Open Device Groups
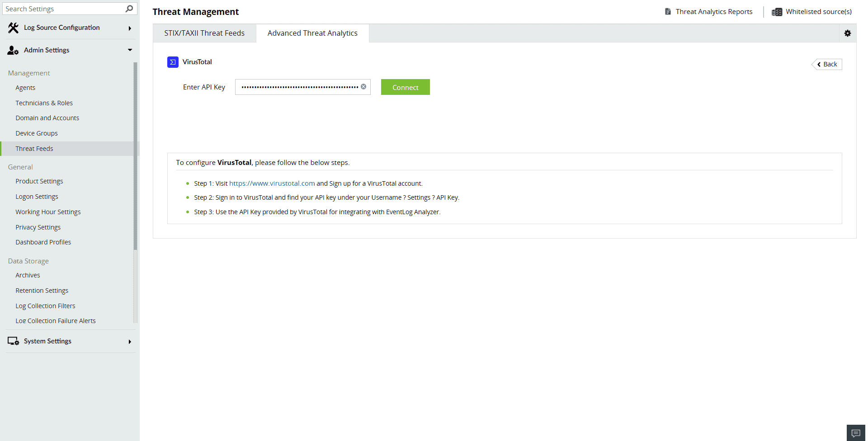The image size is (868, 441). click(37, 133)
